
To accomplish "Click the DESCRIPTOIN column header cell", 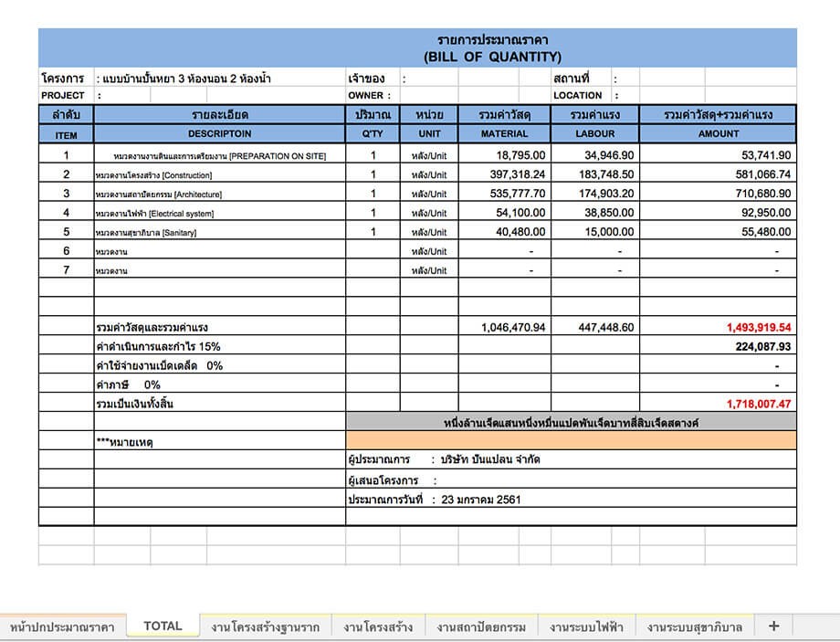I will pyautogui.click(x=219, y=134).
